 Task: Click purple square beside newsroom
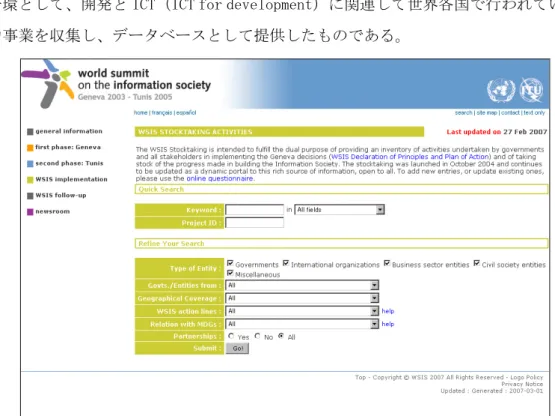pyautogui.click(x=30, y=212)
